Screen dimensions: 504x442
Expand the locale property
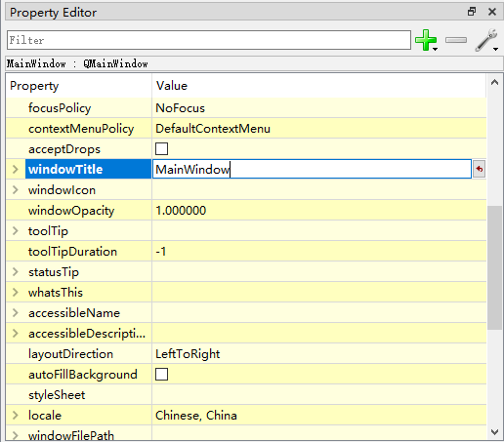coord(15,415)
